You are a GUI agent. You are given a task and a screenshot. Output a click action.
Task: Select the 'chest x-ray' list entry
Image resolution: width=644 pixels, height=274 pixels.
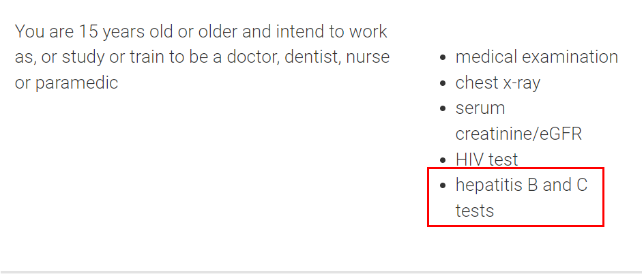pyautogui.click(x=498, y=83)
